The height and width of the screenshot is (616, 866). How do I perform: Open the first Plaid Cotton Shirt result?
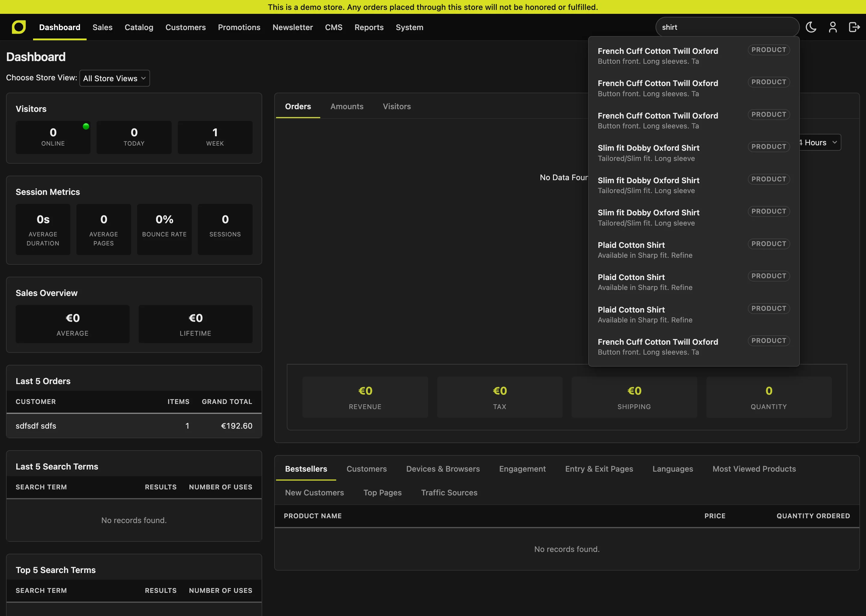coord(693,250)
